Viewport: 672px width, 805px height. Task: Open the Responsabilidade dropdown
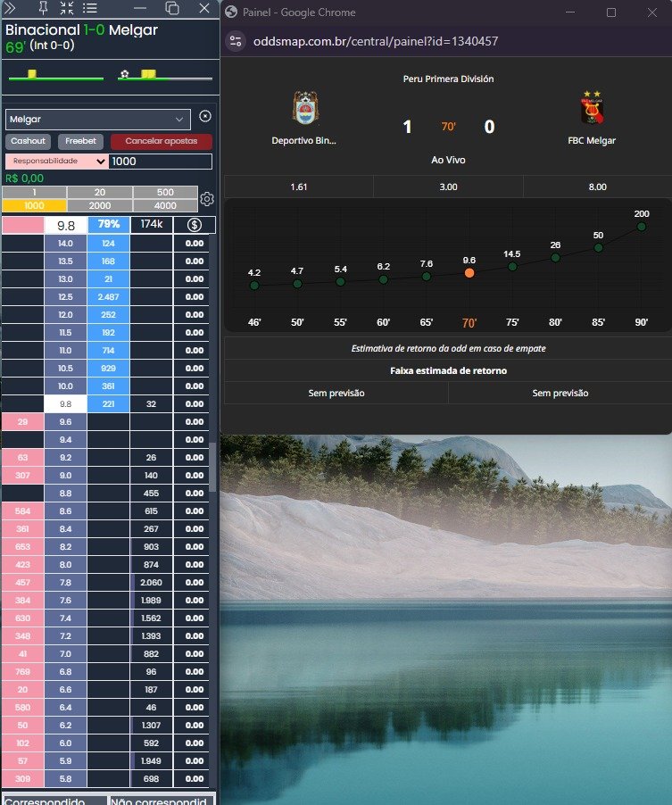[x=56, y=162]
